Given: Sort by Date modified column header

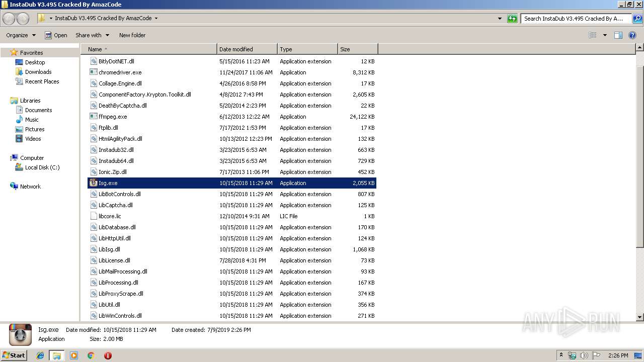Looking at the screenshot, I should pyautogui.click(x=247, y=49).
